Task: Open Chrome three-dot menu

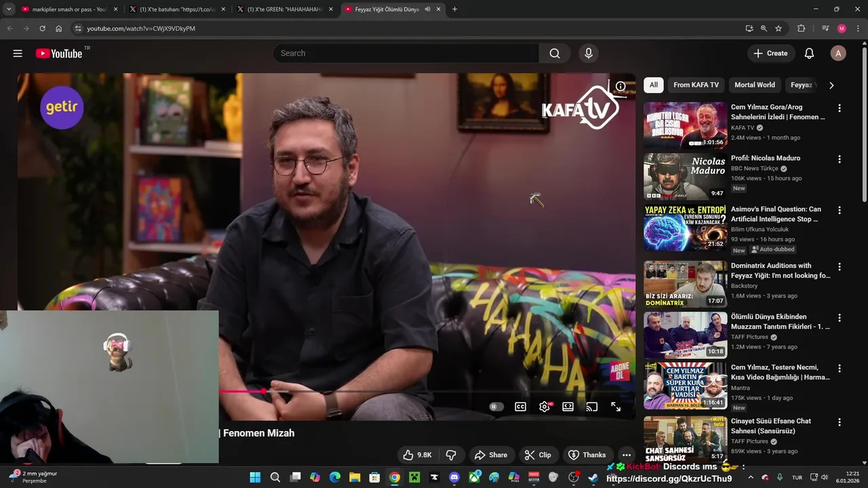Action: tap(858, 28)
